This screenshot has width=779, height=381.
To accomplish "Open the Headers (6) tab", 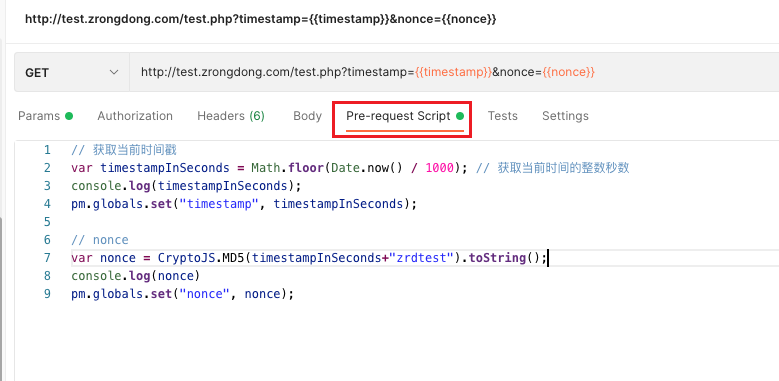I will click(x=231, y=116).
